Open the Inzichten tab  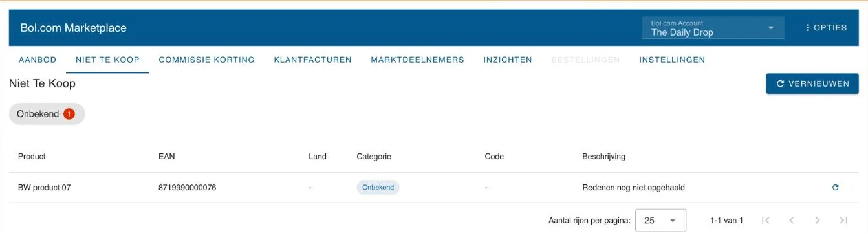pyautogui.click(x=508, y=60)
